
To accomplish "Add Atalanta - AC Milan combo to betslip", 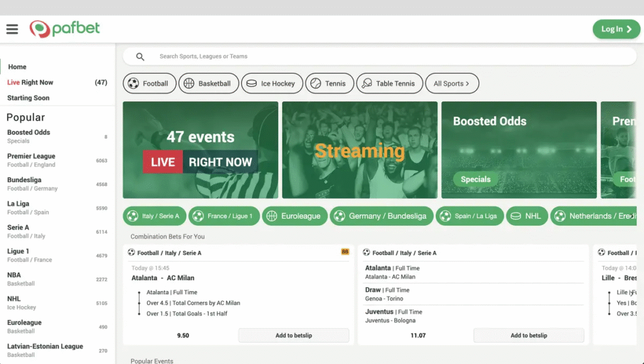I will pyautogui.click(x=293, y=335).
